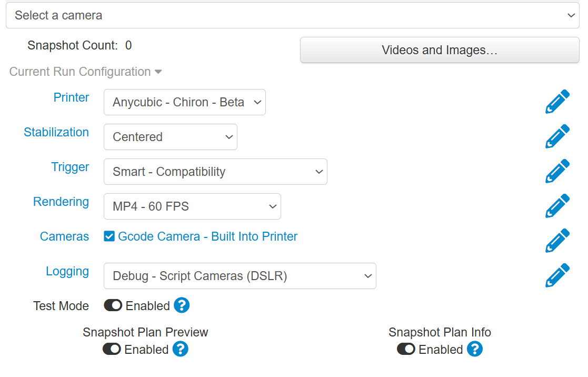The height and width of the screenshot is (377, 588).
Task: Open the Select a camera dropdown
Action: point(293,15)
